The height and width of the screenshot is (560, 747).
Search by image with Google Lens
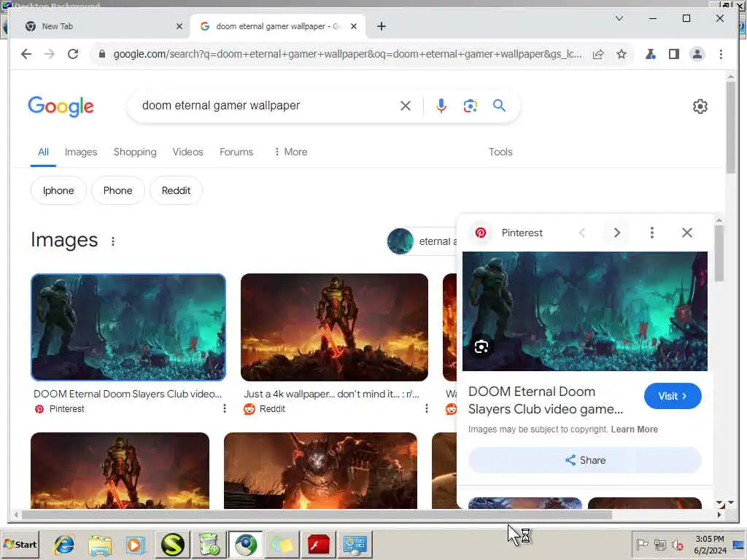click(x=471, y=106)
